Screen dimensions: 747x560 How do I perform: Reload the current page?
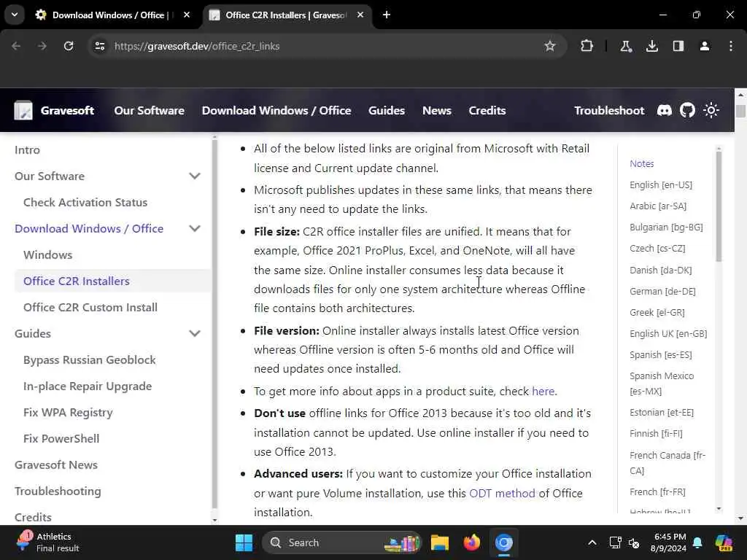[x=69, y=46]
